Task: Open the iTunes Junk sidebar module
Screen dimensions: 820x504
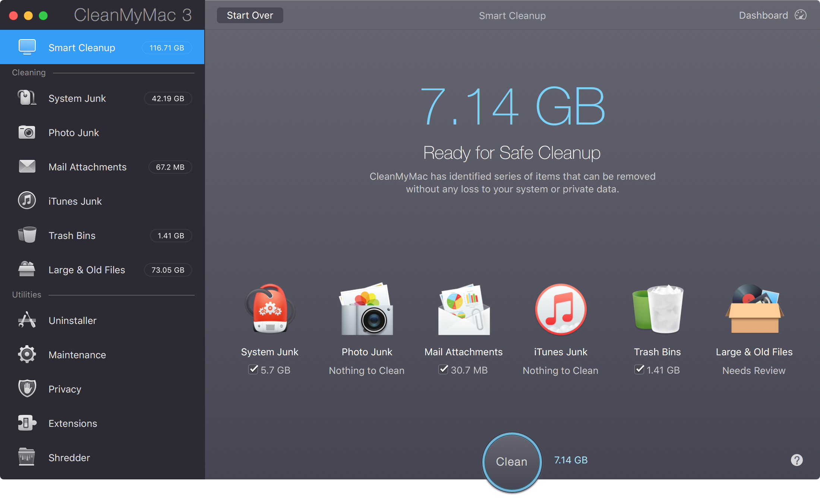Action: 102,201
